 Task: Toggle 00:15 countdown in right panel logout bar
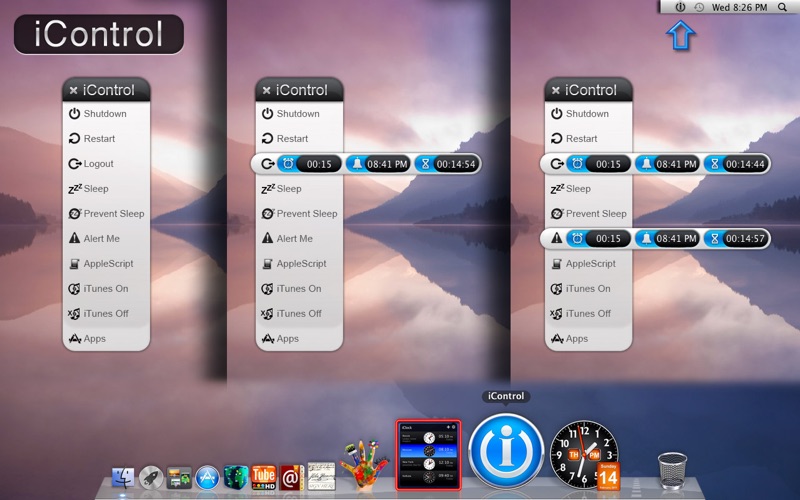click(x=598, y=164)
